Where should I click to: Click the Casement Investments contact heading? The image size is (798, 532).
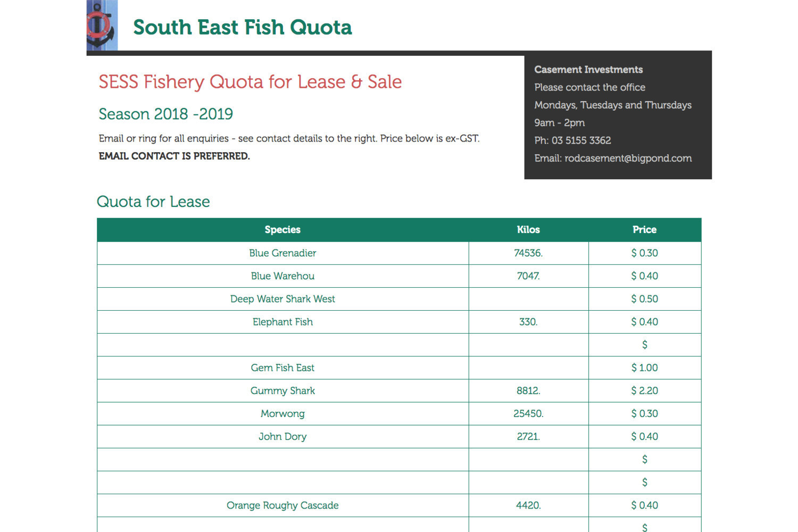pyautogui.click(x=588, y=70)
